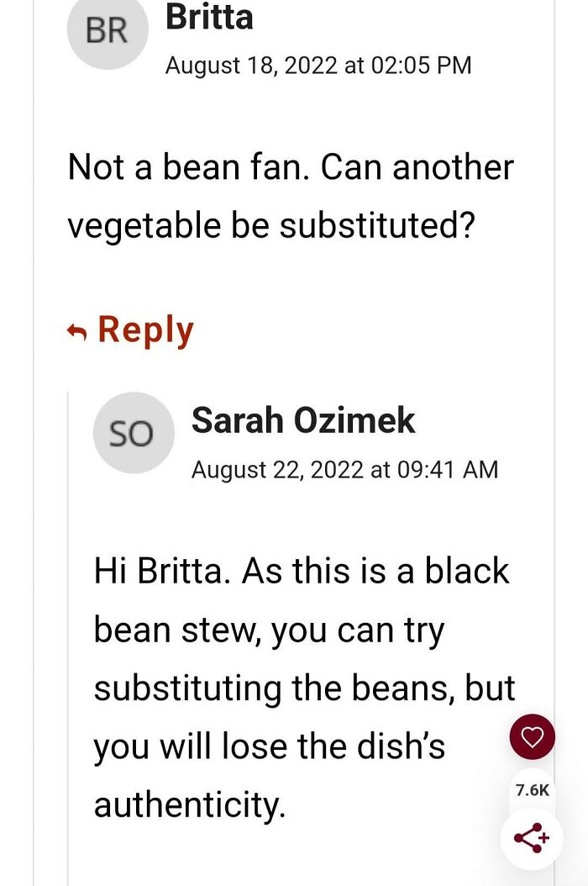Open Britta's comment timestamp permalink
The image size is (588, 886).
(319, 65)
